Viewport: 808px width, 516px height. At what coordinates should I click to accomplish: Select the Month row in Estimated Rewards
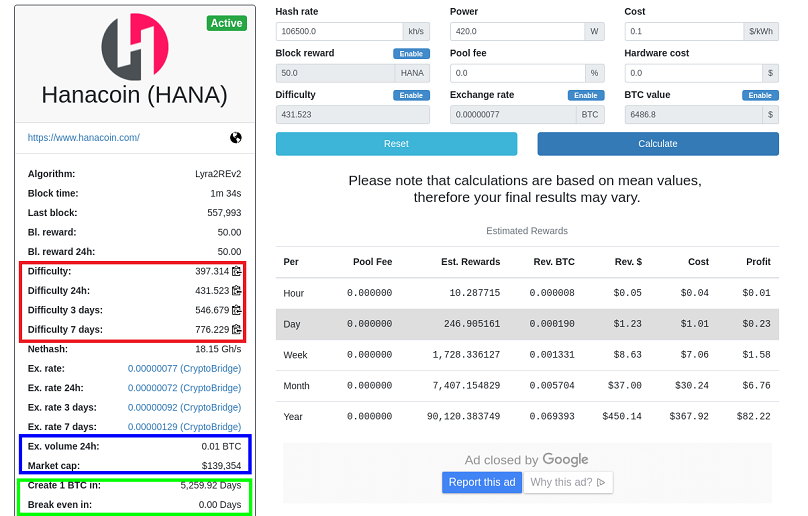coord(527,386)
